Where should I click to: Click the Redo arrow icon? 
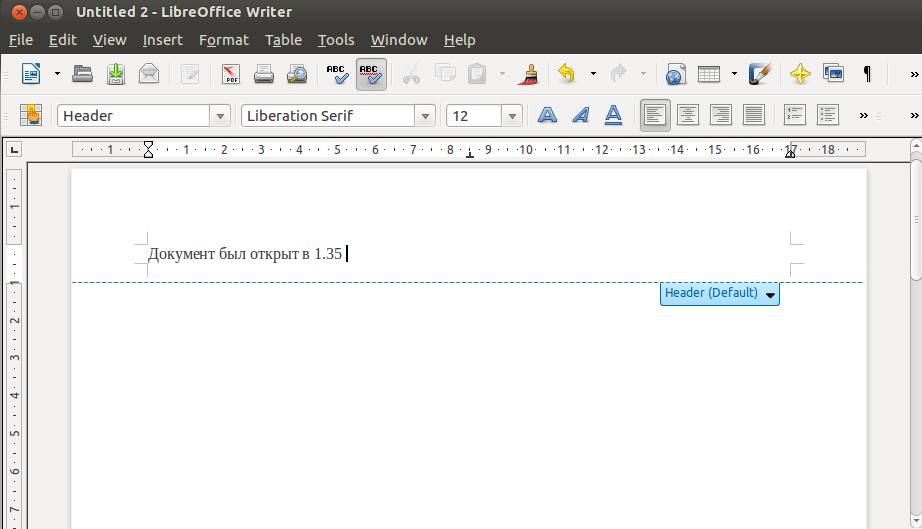618,74
